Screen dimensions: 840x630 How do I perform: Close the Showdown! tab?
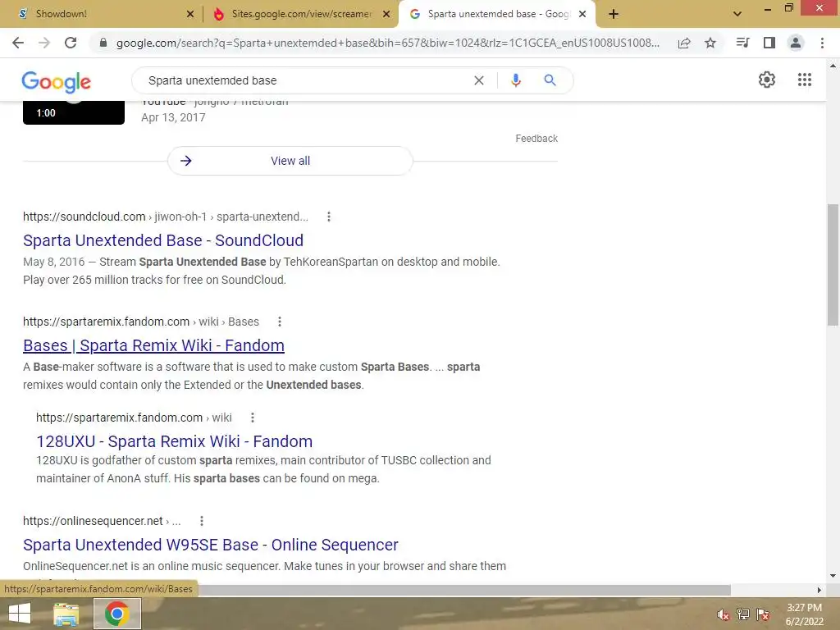190,14
